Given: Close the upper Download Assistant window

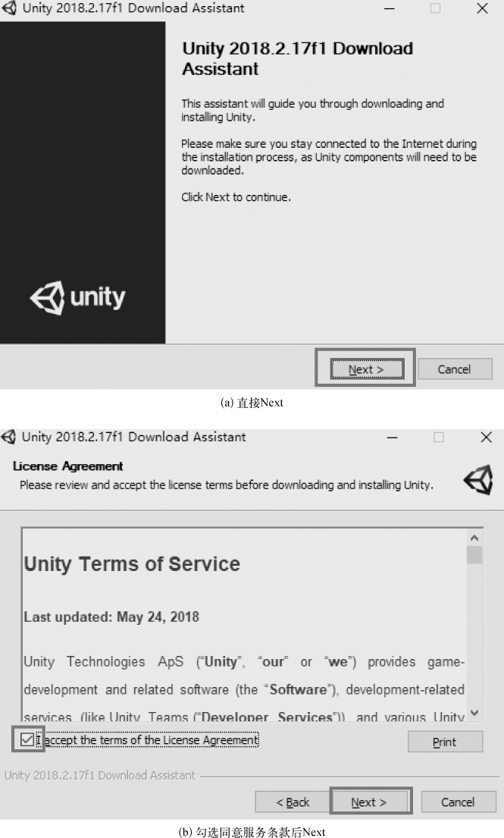Looking at the screenshot, I should [x=482, y=8].
